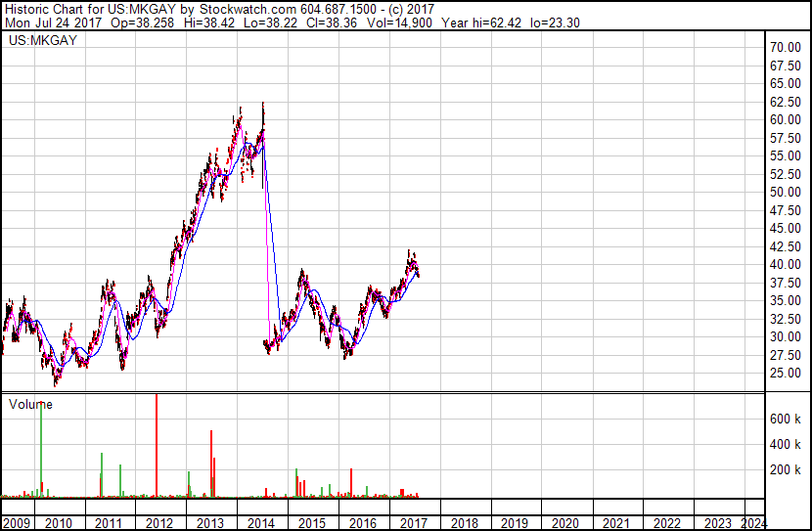Select the 2009 year label on axis

point(16,523)
